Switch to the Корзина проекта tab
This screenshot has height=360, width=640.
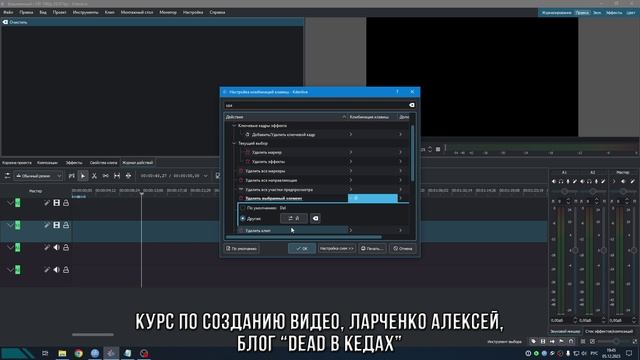pyautogui.click(x=17, y=162)
